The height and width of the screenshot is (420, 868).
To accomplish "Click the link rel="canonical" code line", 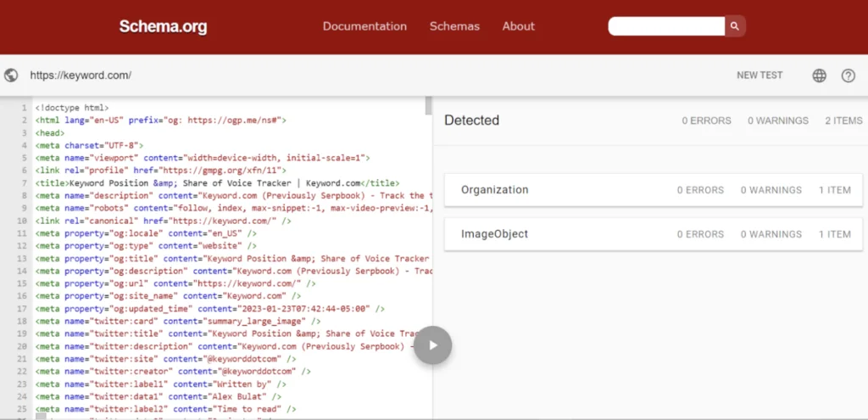I will [x=163, y=221].
